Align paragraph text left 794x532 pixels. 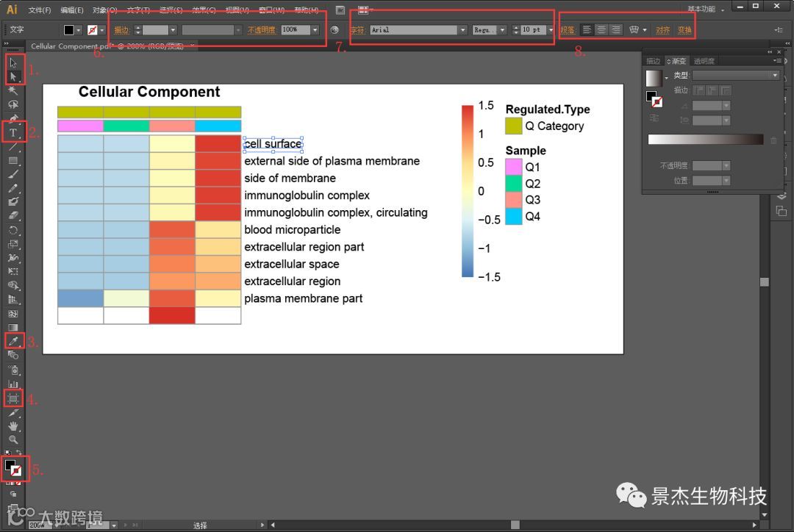pyautogui.click(x=587, y=30)
